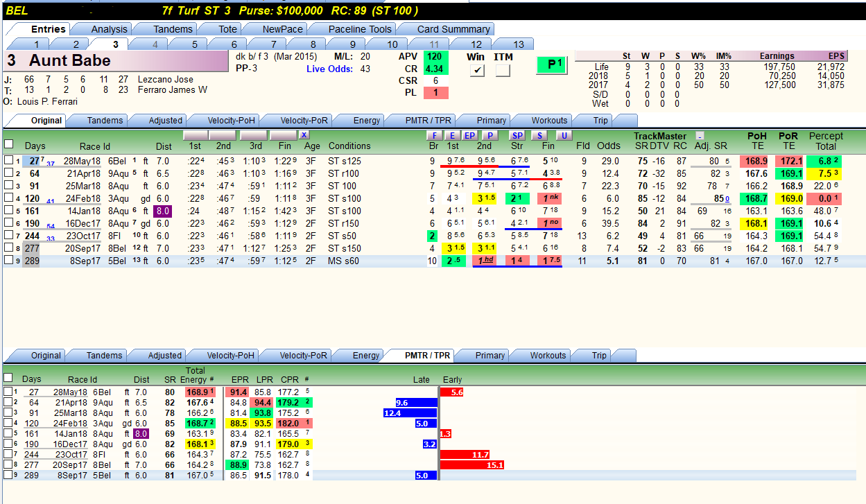Image resolution: width=866 pixels, height=504 pixels.
Task: Click the S running-style filter button
Action: (x=539, y=135)
